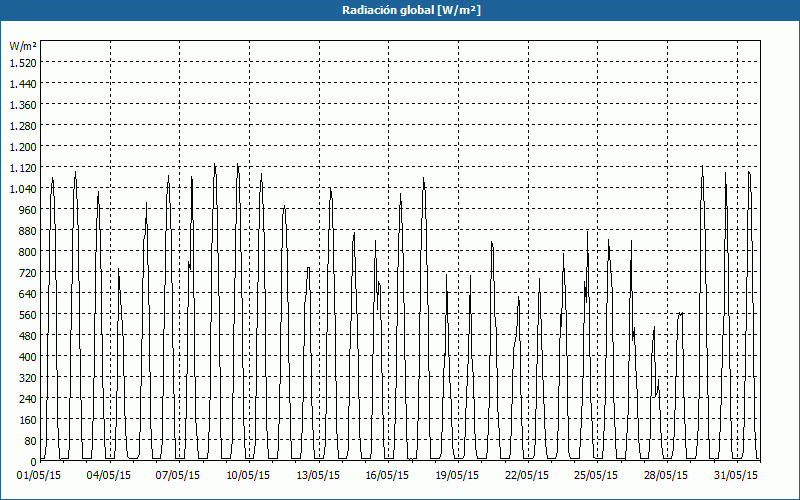Select the 01/05/15 date label
The width and height of the screenshot is (800, 500).
tap(41, 475)
